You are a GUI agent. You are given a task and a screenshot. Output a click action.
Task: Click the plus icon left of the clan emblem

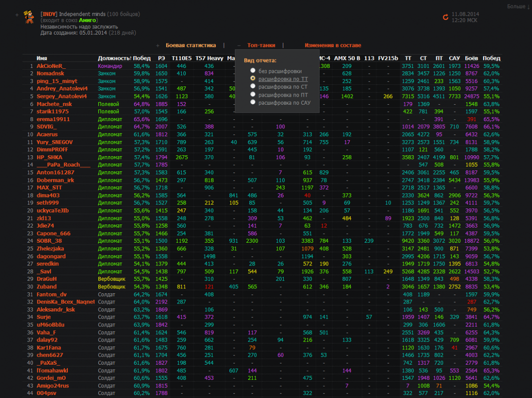(x=17, y=15)
